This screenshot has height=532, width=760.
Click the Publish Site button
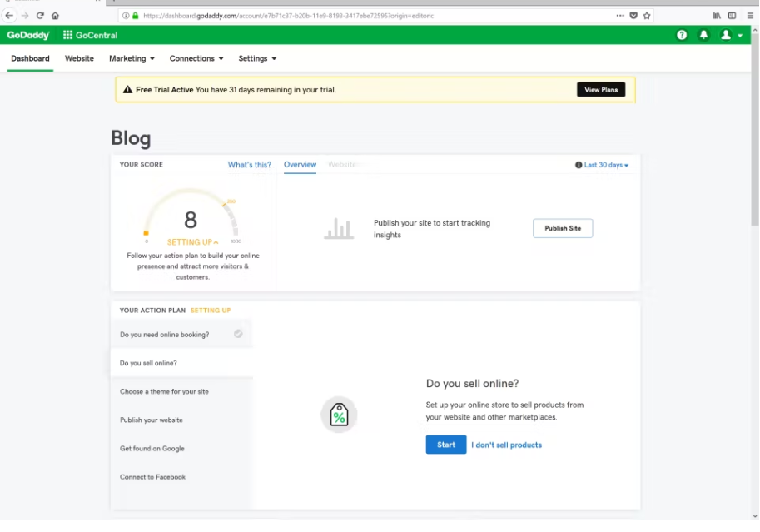(563, 228)
